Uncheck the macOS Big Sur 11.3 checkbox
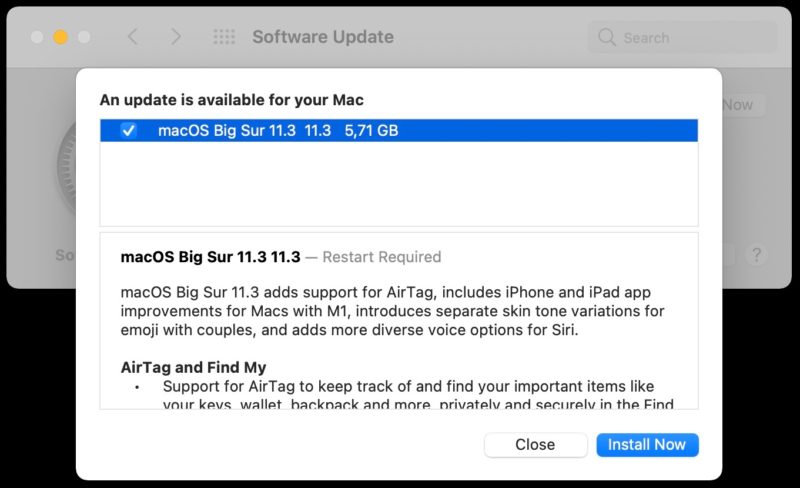Image resolution: width=800 pixels, height=488 pixels. [x=129, y=131]
